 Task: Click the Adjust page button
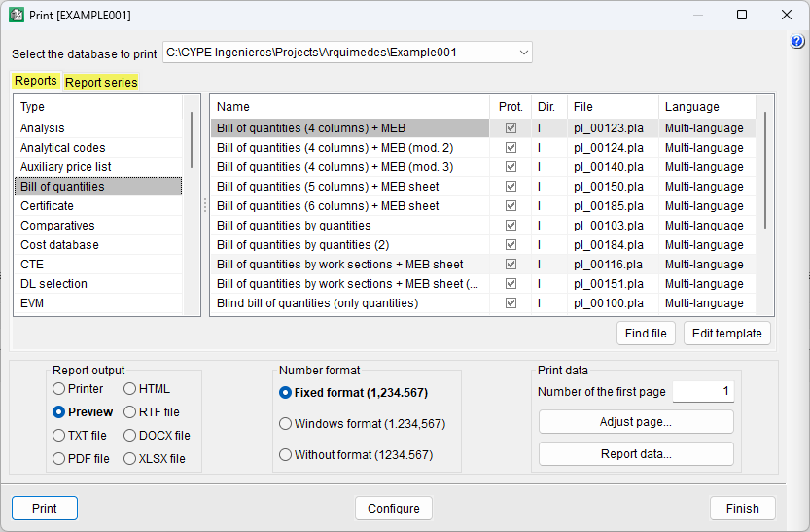coord(636,422)
